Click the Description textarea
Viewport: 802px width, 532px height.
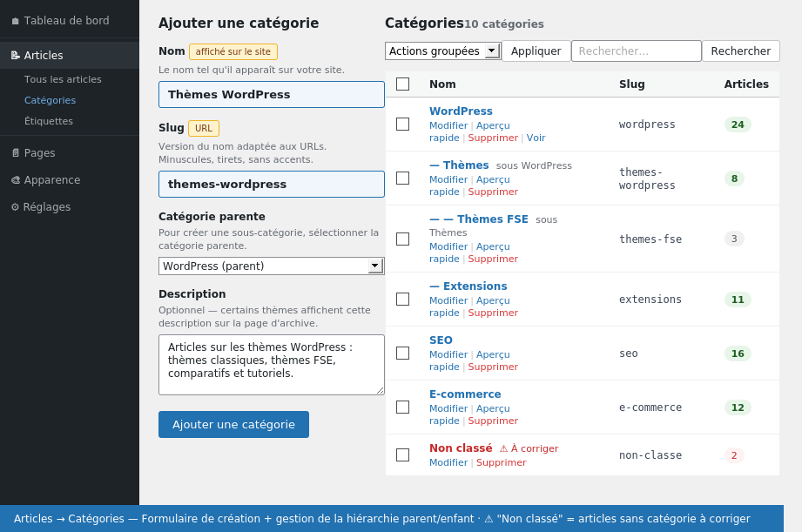click(x=271, y=365)
